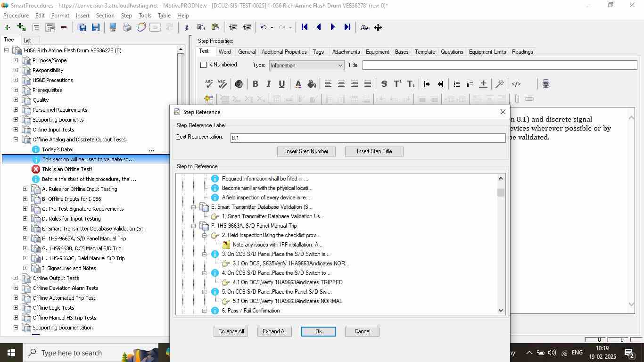644x362 pixels.
Task: Switch to the Equipment Limits tab
Action: tap(487, 52)
